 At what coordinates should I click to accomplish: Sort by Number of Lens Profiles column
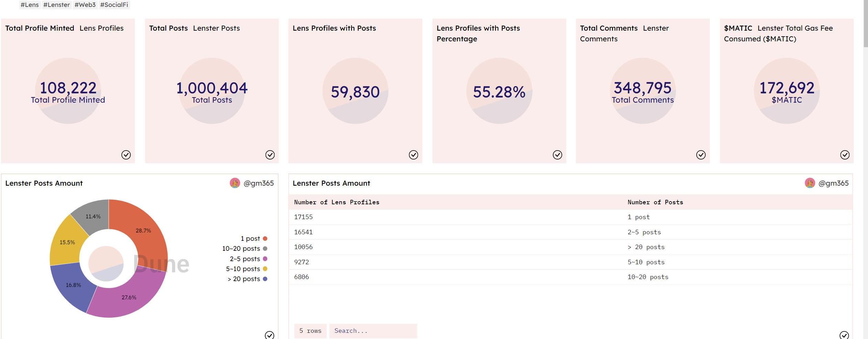point(336,202)
